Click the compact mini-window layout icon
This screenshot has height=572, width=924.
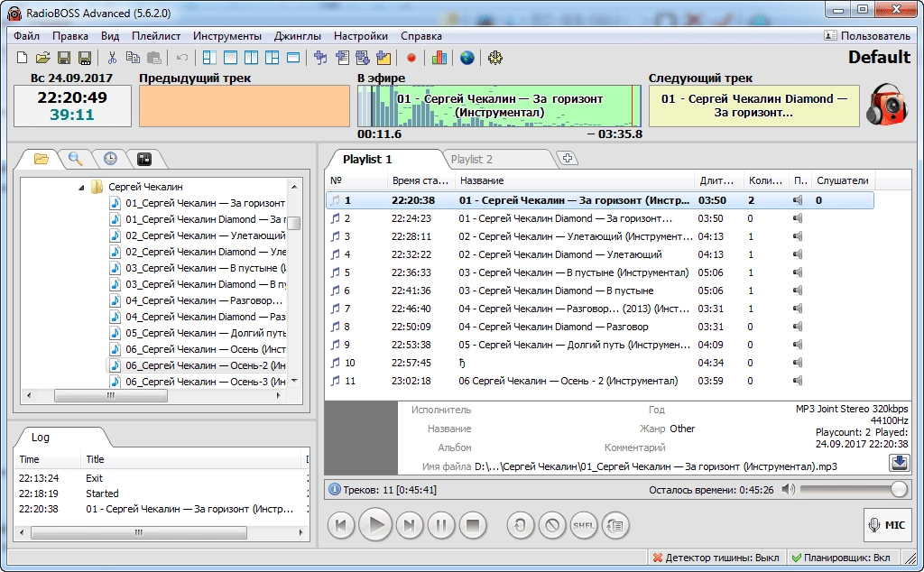293,58
